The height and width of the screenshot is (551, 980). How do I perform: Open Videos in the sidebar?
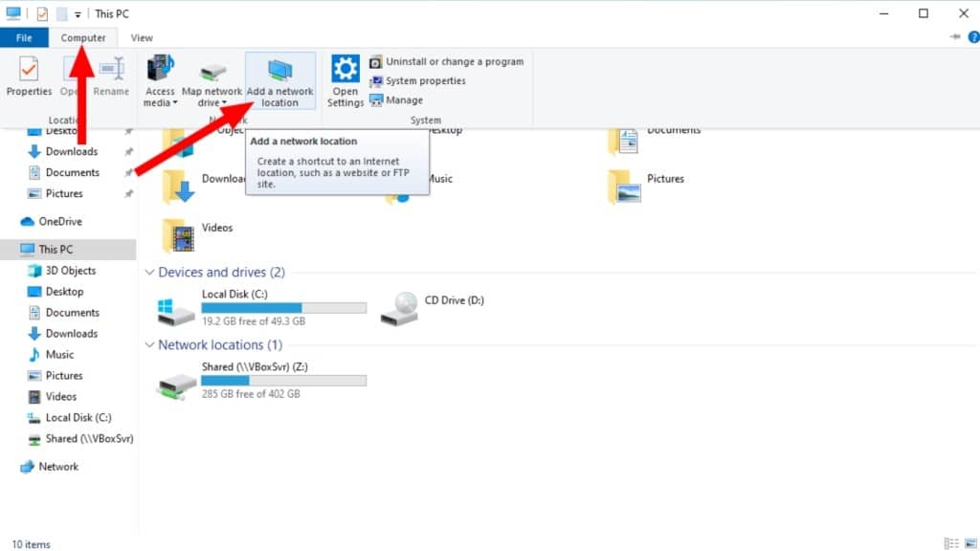[60, 397]
